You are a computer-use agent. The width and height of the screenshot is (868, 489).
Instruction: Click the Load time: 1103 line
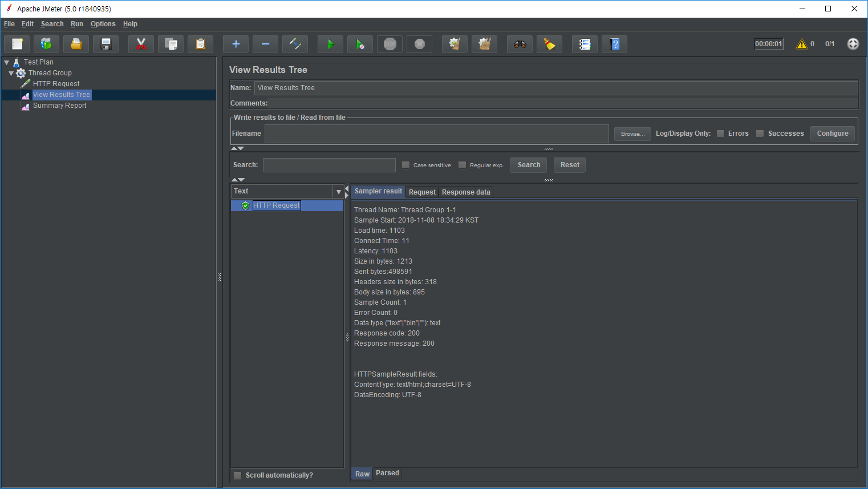[379, 231]
